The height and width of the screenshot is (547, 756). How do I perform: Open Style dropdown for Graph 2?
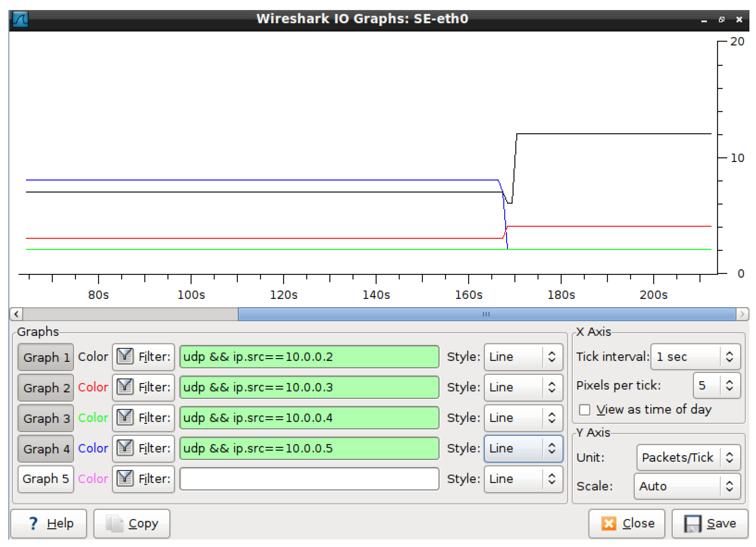pos(523,387)
